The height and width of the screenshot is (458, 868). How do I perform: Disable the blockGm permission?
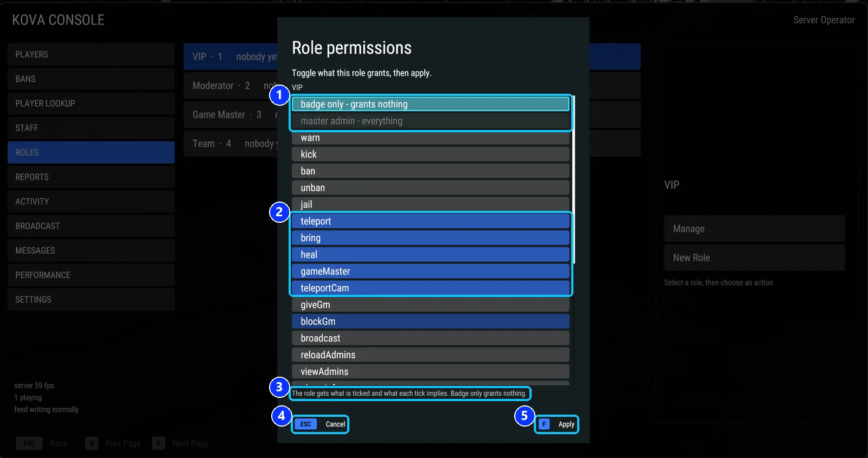(430, 321)
